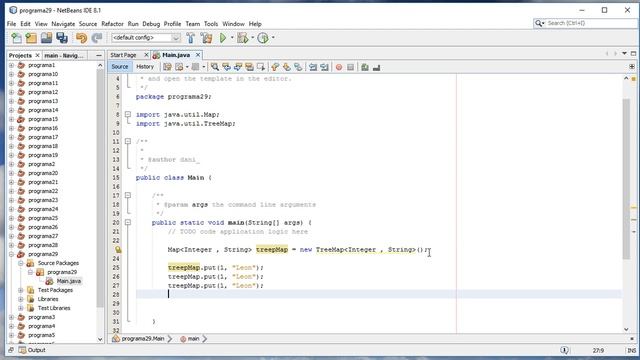Clean and Build the project

click(x=207, y=38)
